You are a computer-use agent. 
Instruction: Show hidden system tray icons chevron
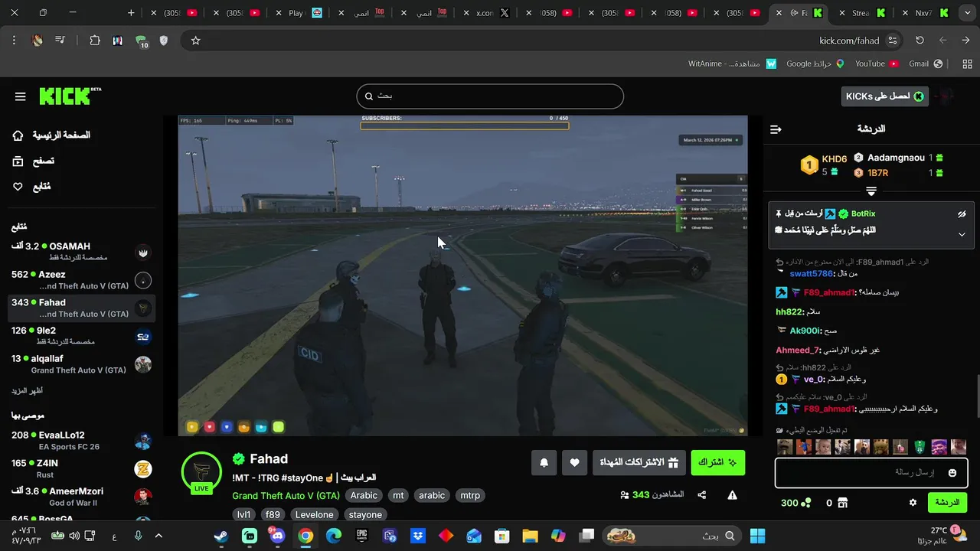(x=159, y=536)
